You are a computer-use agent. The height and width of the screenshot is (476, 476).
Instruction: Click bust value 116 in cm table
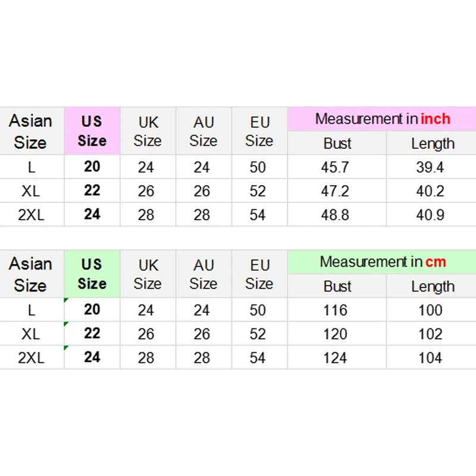pos(335,310)
